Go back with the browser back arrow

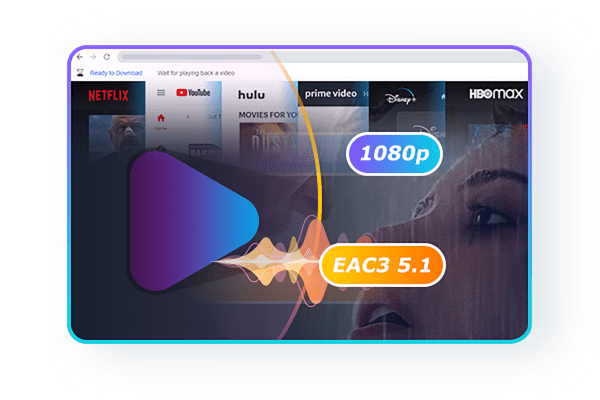(x=80, y=57)
